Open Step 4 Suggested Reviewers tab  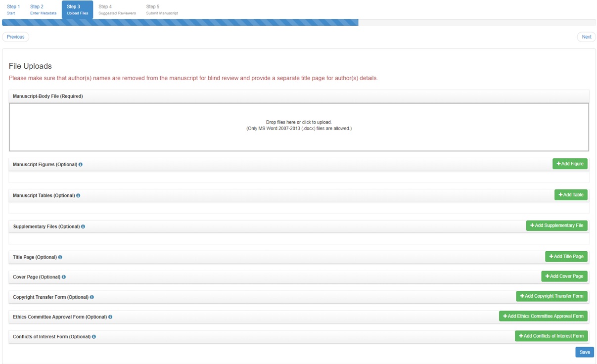(117, 9)
